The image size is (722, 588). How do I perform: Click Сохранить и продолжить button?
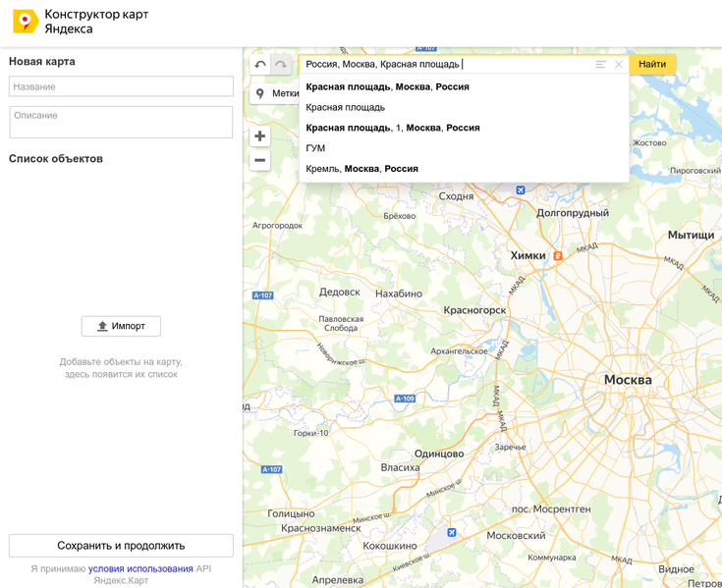point(121,546)
